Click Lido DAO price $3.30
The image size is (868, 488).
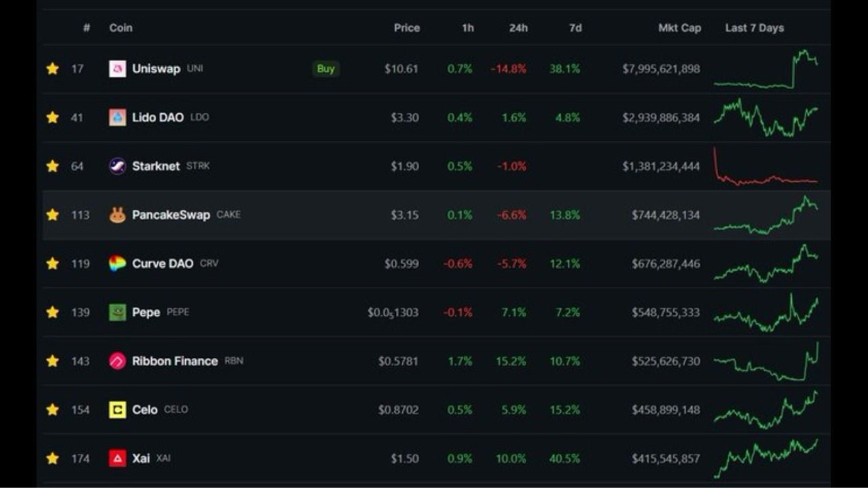pyautogui.click(x=405, y=118)
